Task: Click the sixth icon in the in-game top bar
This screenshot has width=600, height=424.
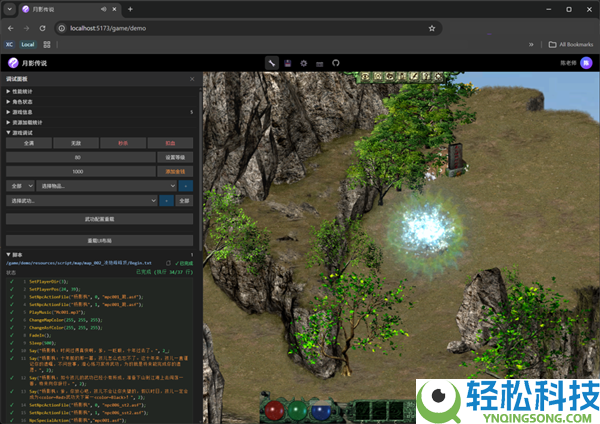Action: (x=426, y=77)
